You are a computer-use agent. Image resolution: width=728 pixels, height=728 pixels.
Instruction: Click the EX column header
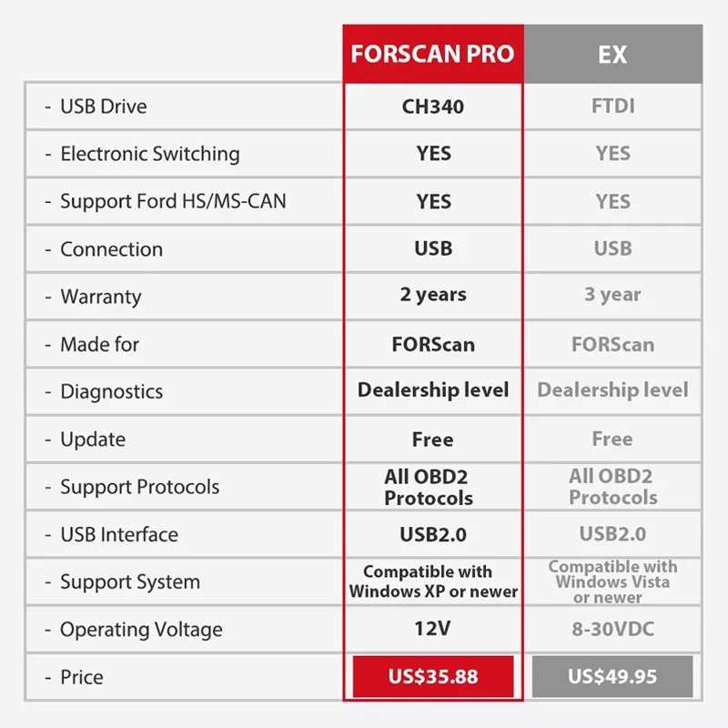click(x=612, y=54)
